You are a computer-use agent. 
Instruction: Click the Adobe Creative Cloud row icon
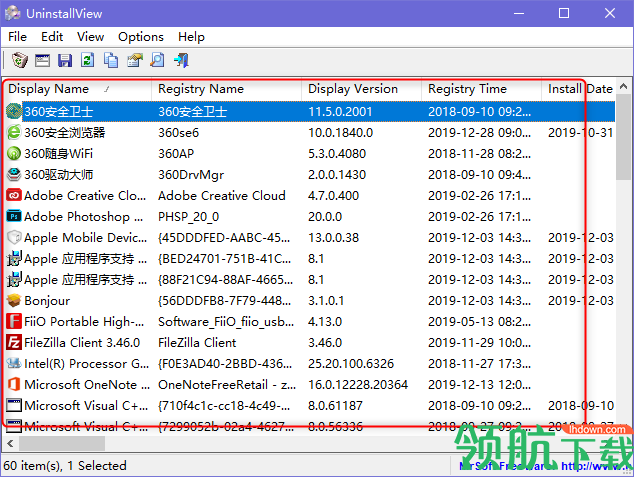click(14, 195)
